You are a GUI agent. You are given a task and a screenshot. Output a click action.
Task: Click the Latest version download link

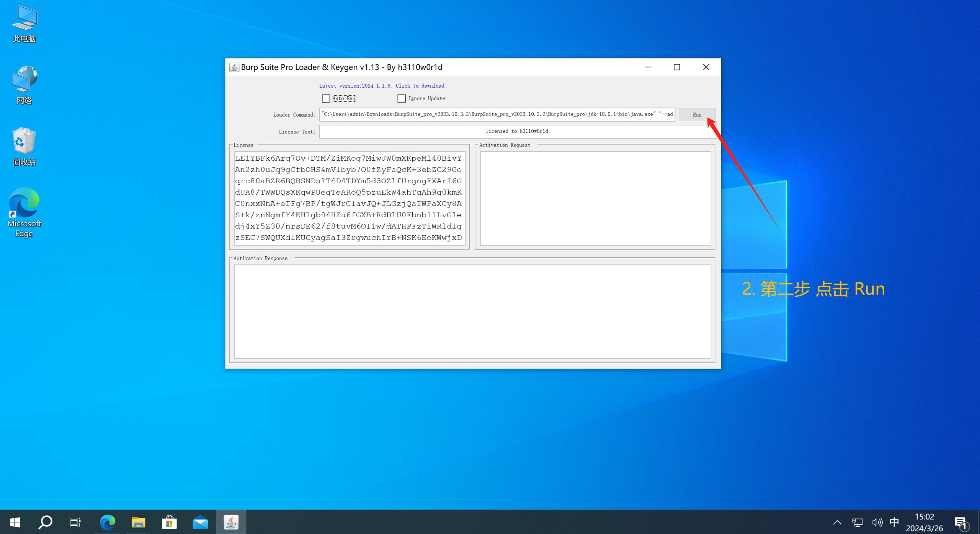pyautogui.click(x=382, y=86)
